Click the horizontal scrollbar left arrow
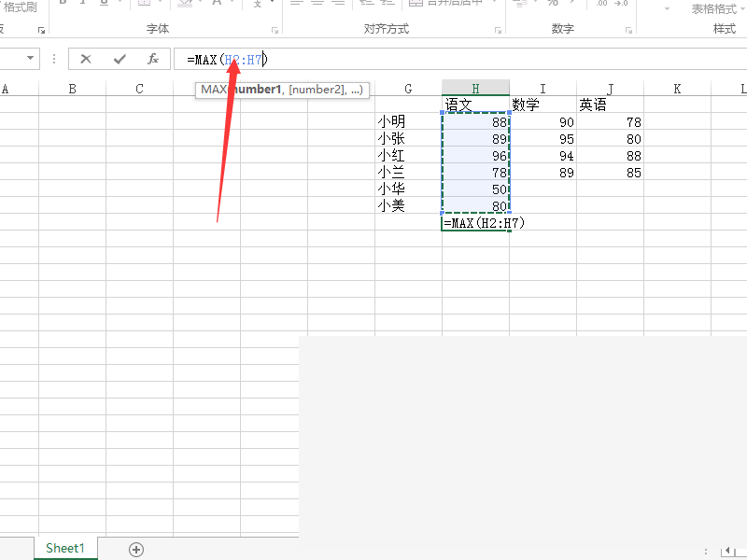 click(727, 551)
